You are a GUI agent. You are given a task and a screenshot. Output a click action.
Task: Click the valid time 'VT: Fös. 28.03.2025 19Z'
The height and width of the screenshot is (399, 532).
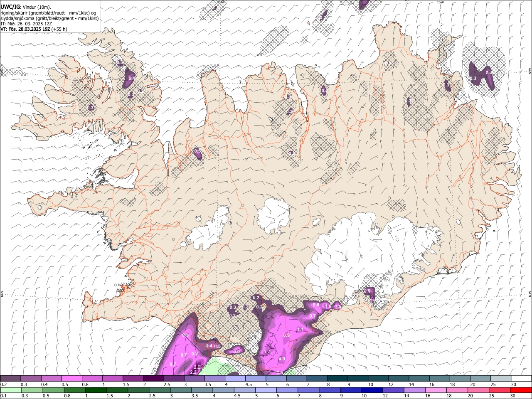(25, 29)
